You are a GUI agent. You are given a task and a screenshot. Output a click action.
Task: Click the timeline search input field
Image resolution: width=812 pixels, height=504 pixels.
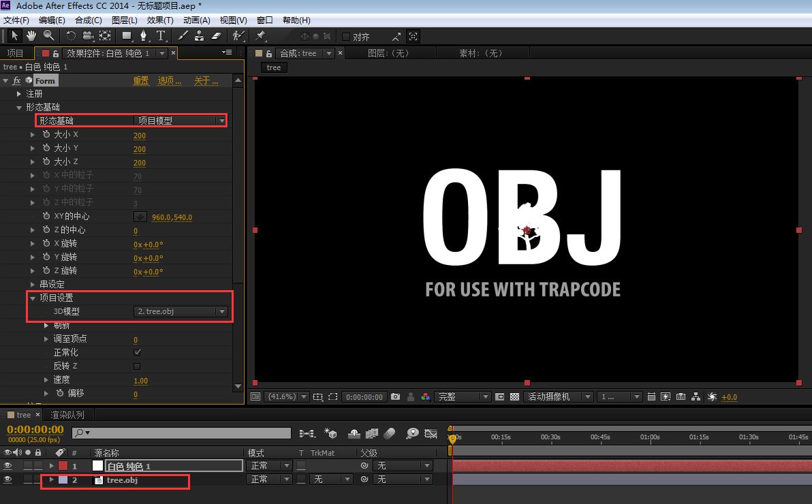[x=182, y=433]
